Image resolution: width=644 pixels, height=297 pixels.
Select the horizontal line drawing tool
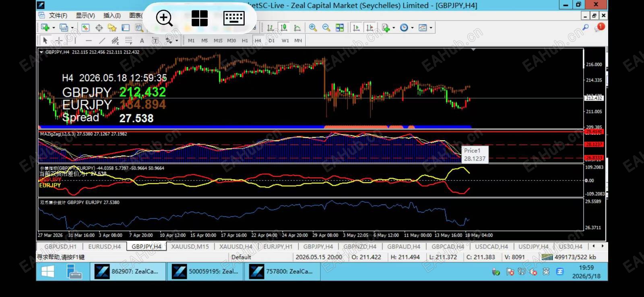point(89,40)
